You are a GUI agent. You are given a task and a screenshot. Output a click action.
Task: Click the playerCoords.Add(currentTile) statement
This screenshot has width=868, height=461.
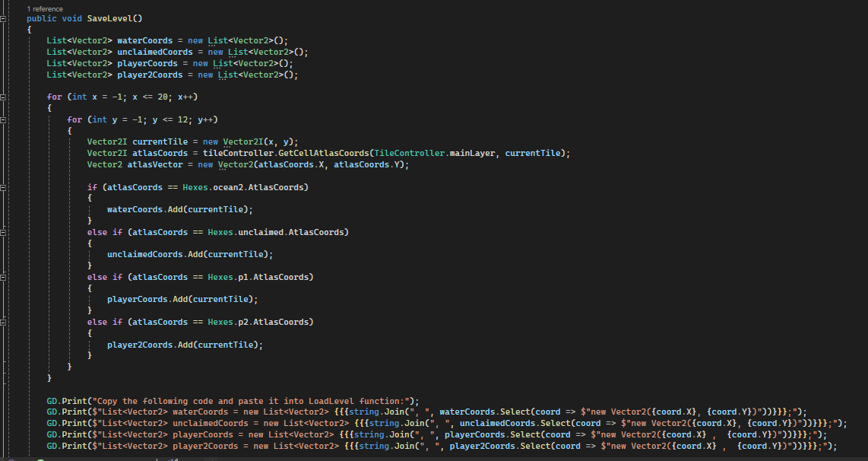click(182, 299)
